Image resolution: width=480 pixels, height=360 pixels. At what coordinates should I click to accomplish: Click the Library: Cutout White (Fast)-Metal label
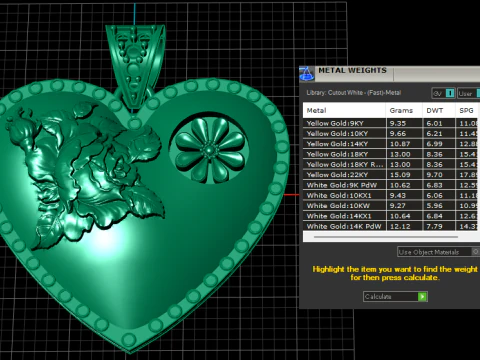click(x=354, y=93)
